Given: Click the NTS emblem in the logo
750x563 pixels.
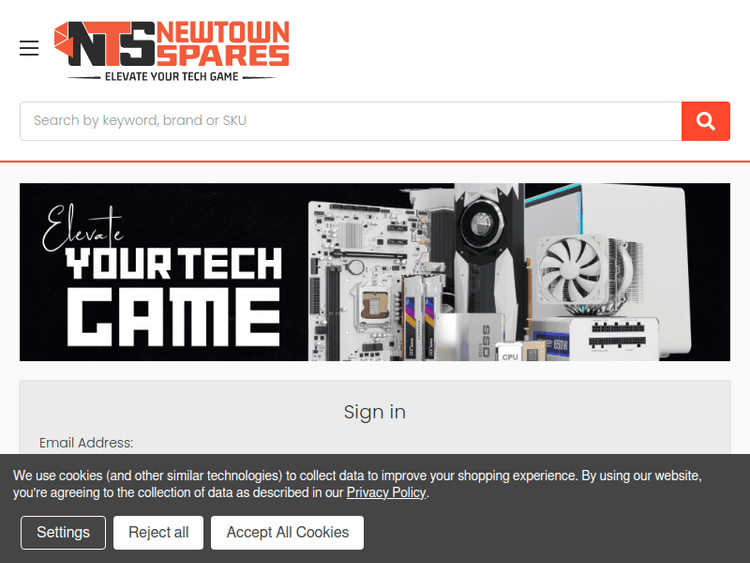Looking at the screenshot, I should 105,44.
